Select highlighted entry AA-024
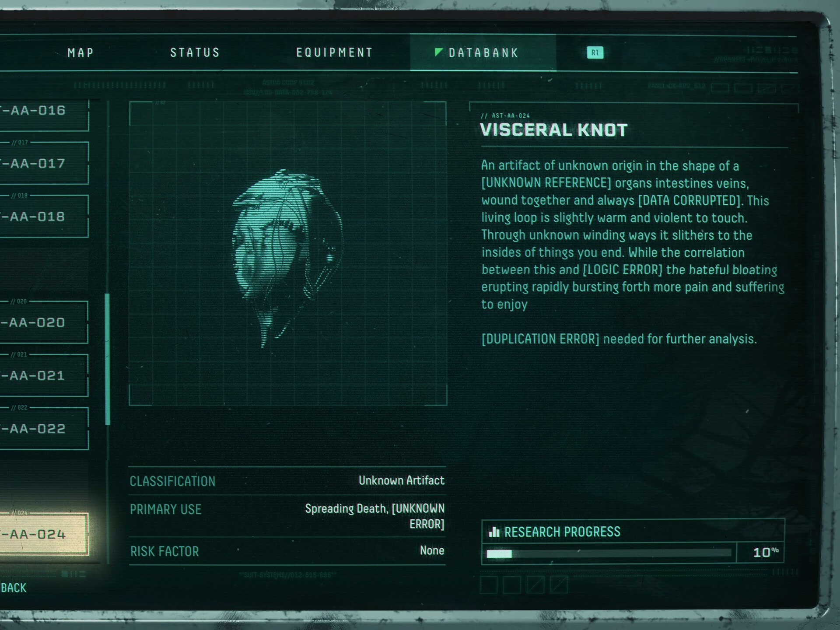 pos(44,534)
